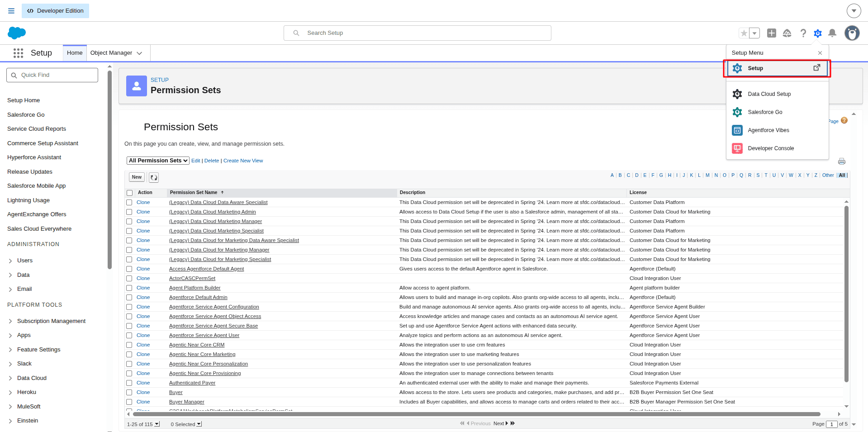
Task: Expand the Users tree node
Action: click(x=10, y=261)
